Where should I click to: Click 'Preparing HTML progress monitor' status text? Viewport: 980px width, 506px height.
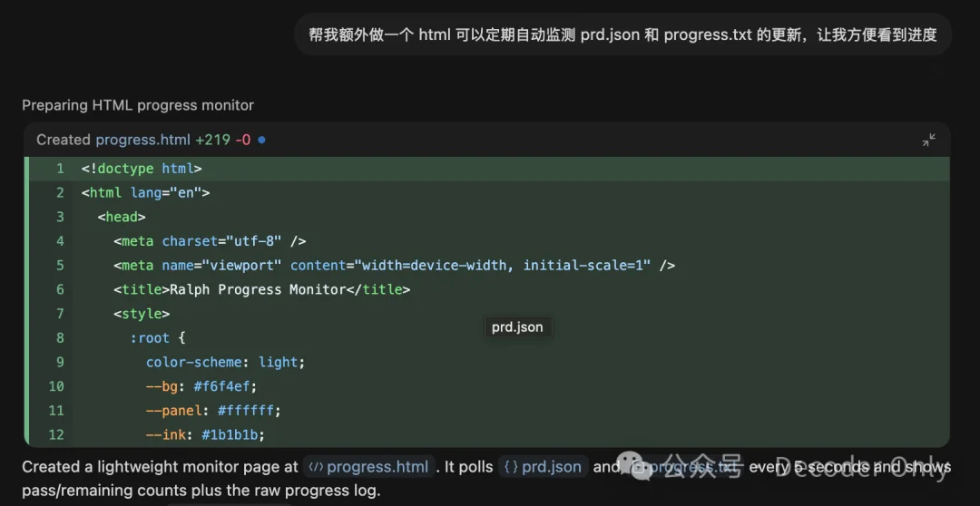click(138, 105)
